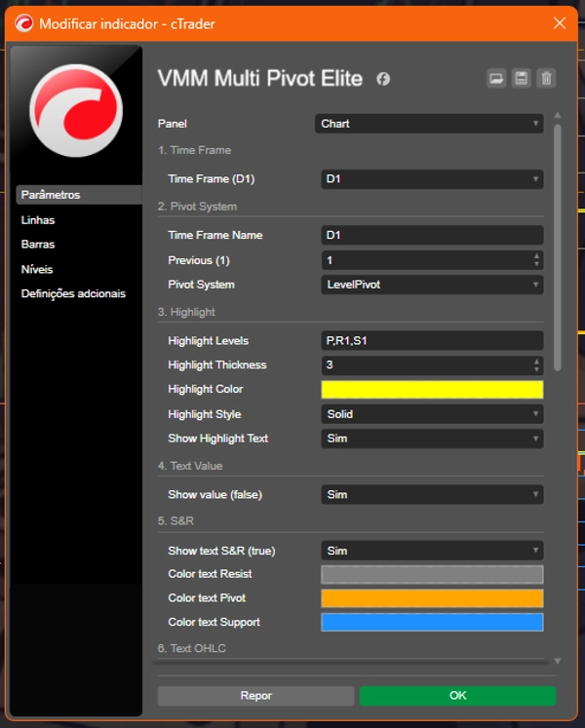Decrease the Previous (1) value
This screenshot has height=728, width=585.
tap(536, 264)
